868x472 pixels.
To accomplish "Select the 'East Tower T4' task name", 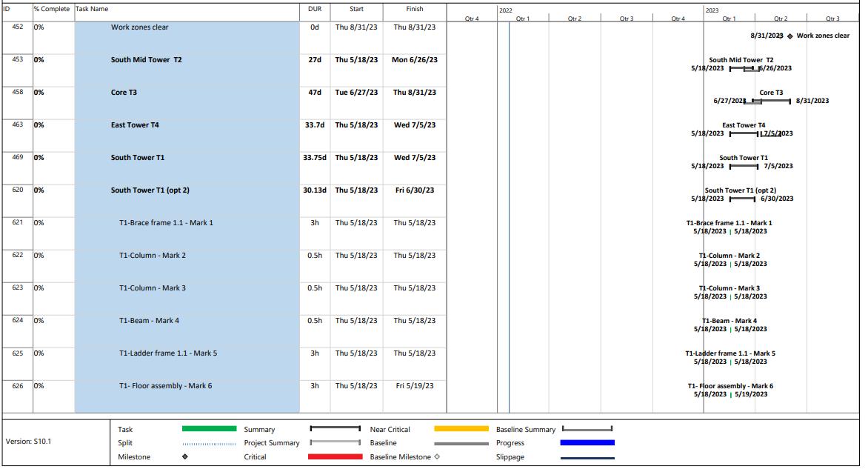I will pos(135,125).
